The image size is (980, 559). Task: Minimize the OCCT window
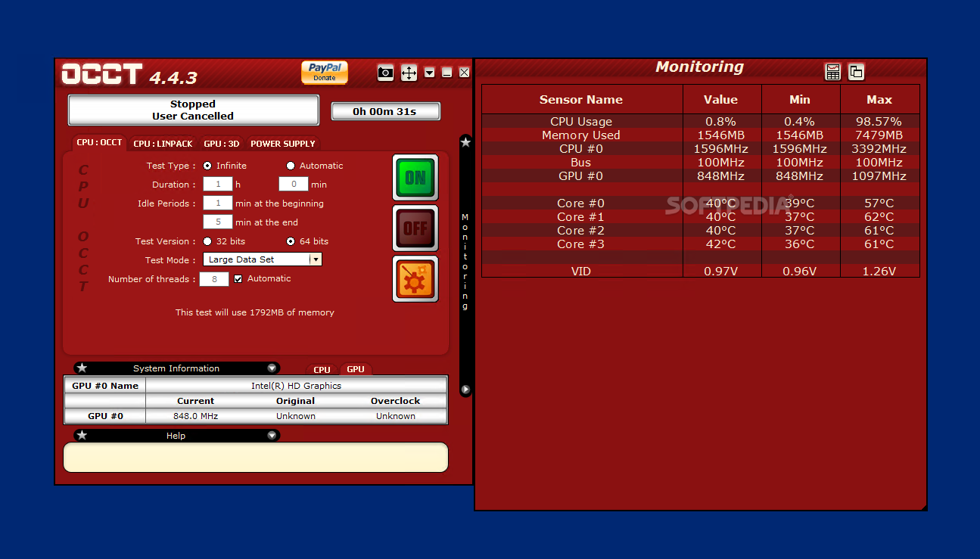click(447, 73)
